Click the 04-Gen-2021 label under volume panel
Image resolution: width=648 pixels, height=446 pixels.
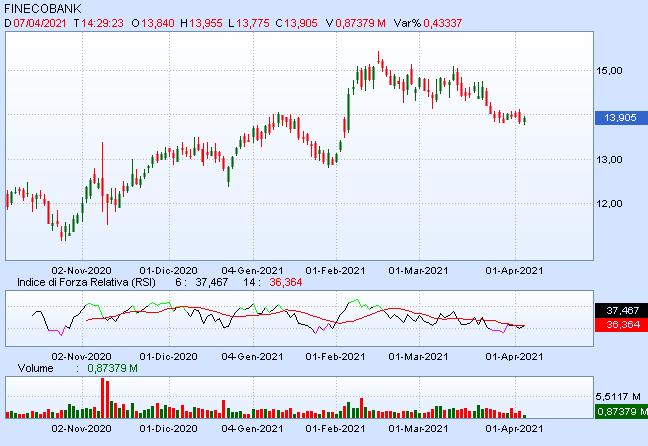coord(253,428)
